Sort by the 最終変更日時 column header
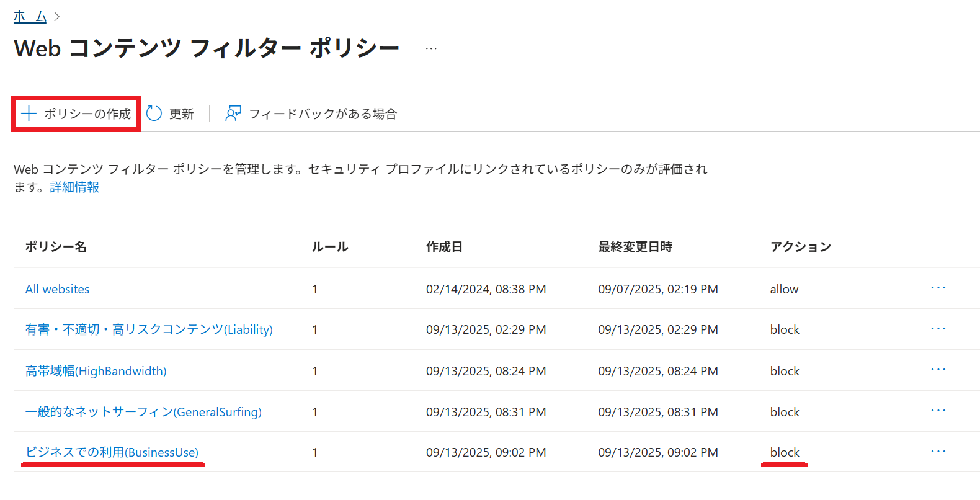 coord(635,247)
